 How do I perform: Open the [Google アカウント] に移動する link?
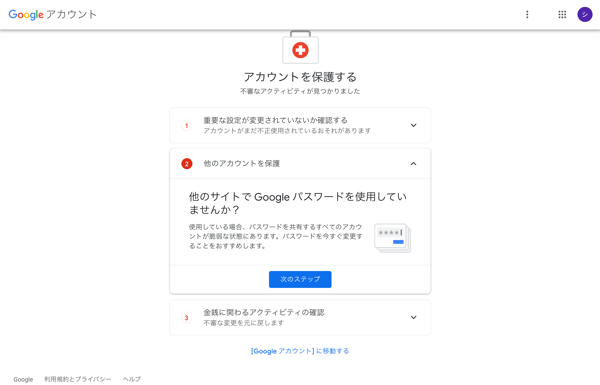point(300,351)
